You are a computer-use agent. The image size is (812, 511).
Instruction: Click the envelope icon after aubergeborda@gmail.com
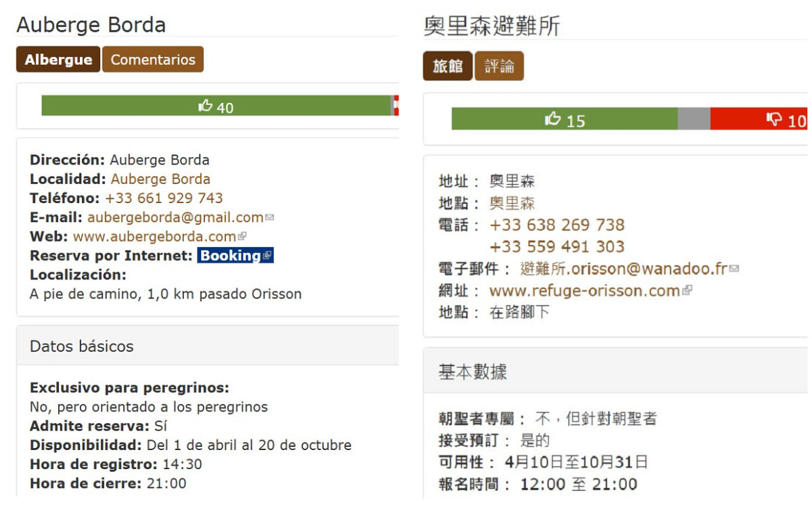[270, 218]
